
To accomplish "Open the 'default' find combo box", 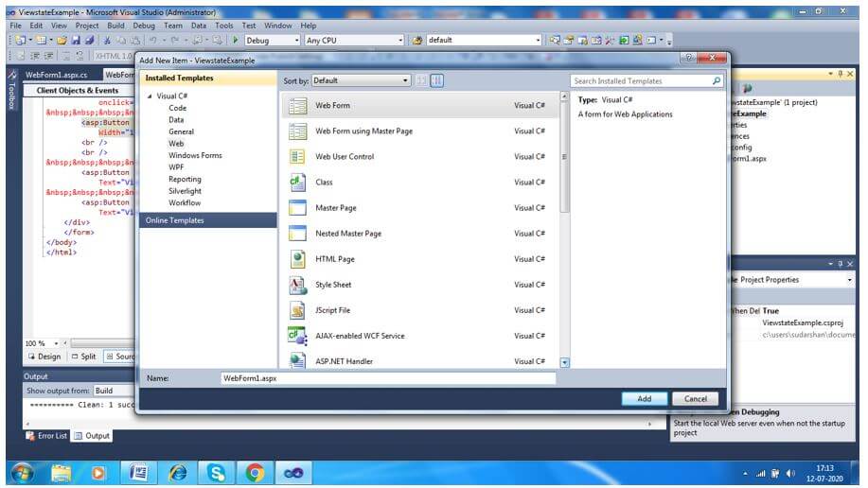I will (x=484, y=41).
